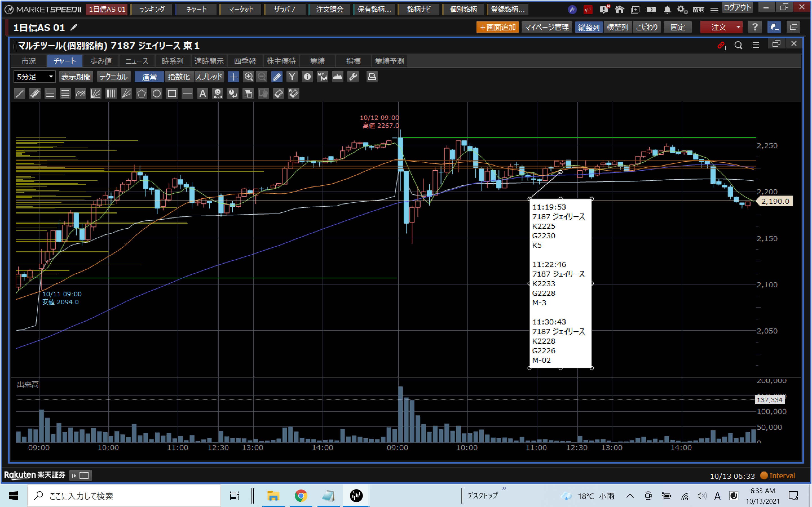This screenshot has height=507, width=812.
Task: Toggle the drawing toolbar pencil button
Action: 277,77
